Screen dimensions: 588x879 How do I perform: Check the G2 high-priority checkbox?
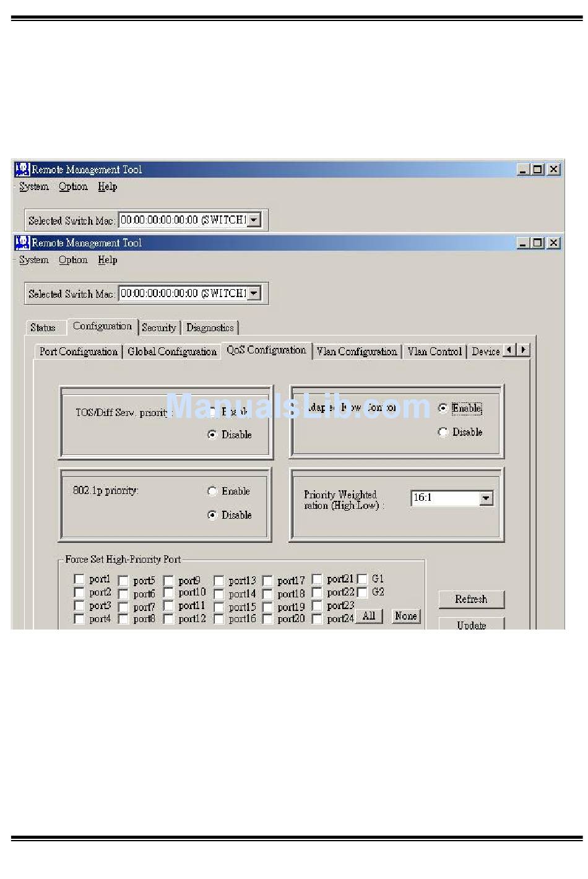click(362, 592)
